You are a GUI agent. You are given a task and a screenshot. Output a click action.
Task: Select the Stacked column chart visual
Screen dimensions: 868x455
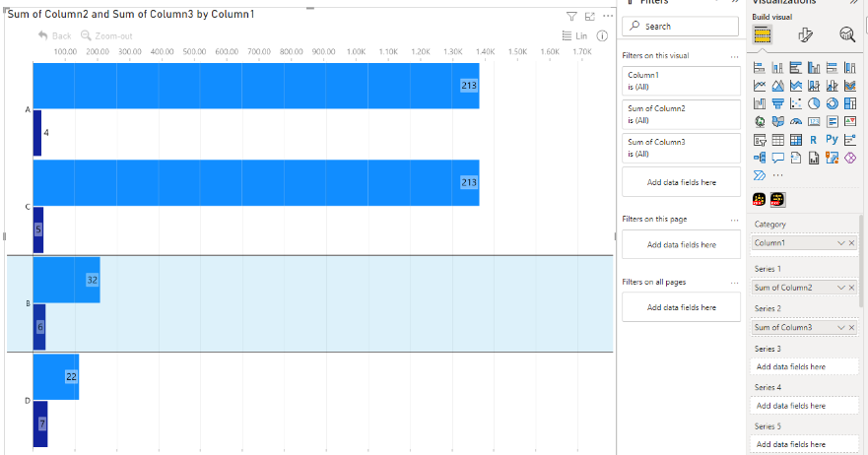[777, 68]
